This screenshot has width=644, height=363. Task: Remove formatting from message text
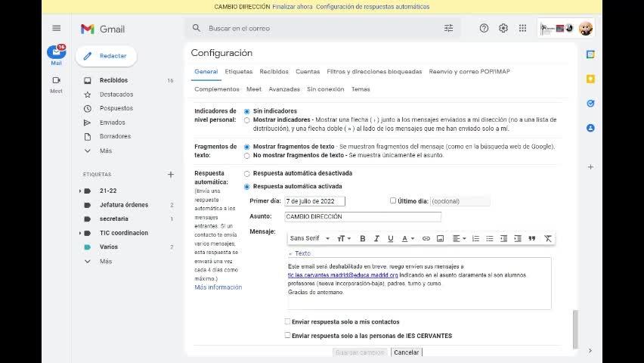(x=548, y=238)
